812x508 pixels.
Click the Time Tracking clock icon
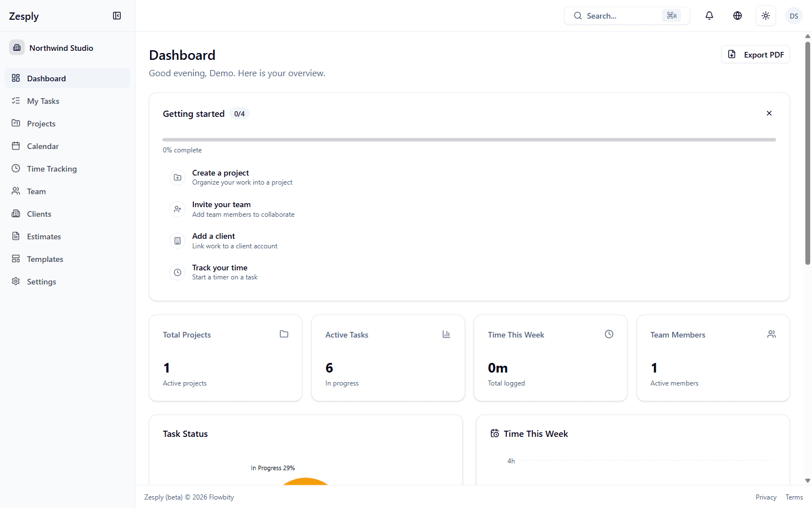coord(16,168)
